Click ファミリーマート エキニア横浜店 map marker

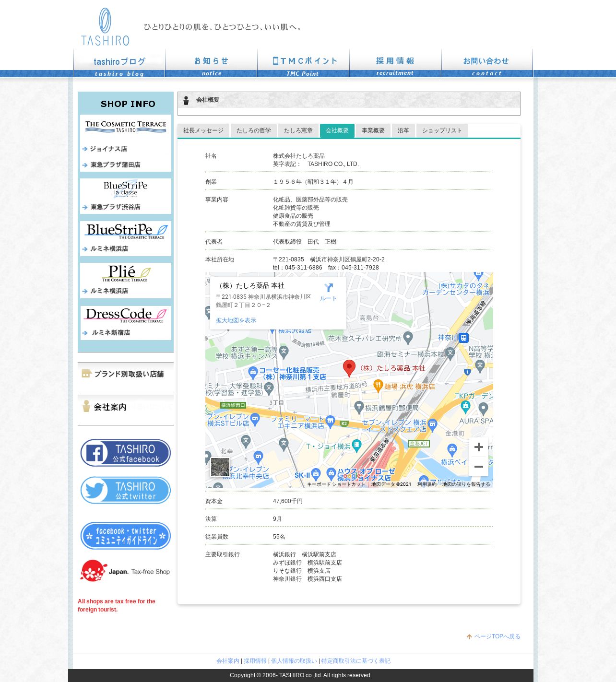click(x=331, y=422)
